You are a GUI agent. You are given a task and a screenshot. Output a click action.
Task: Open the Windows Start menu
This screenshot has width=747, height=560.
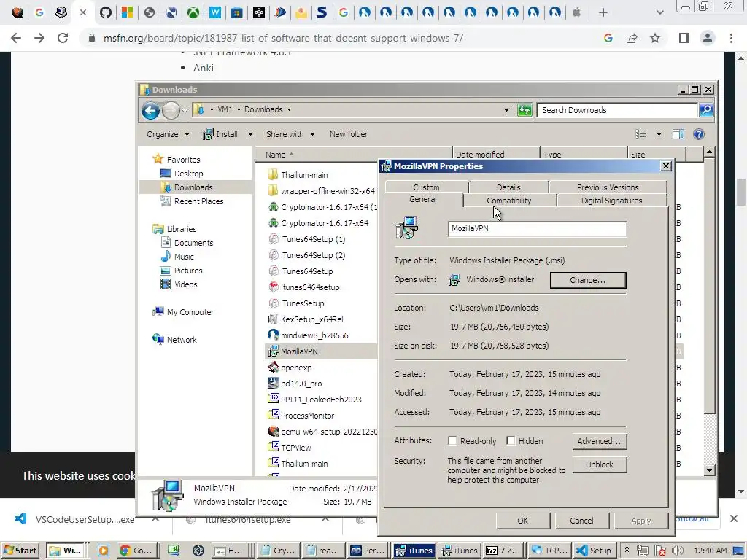[x=20, y=551]
